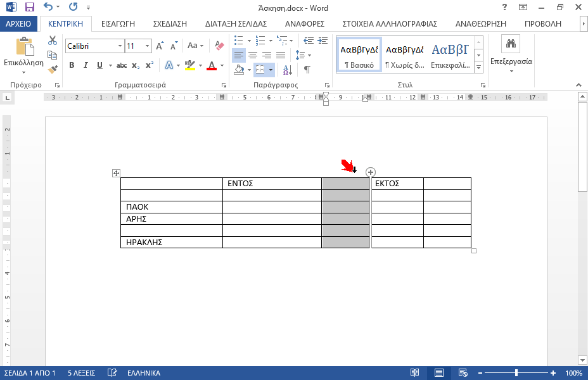Open the line spacing dropdown
The image size is (588, 380).
[303, 56]
